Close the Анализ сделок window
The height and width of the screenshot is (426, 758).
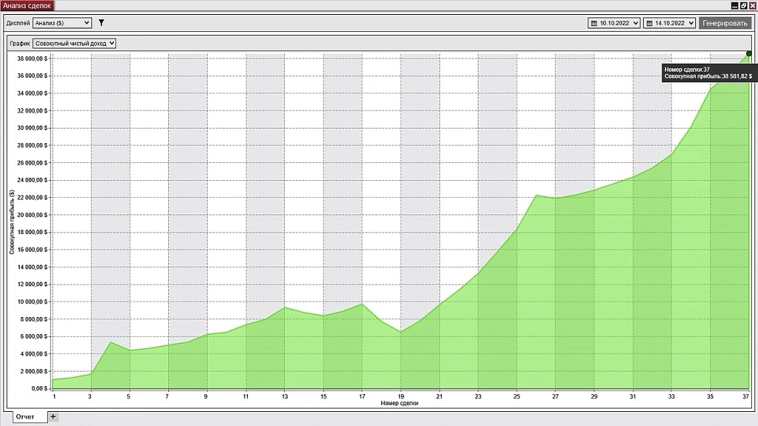coord(752,5)
